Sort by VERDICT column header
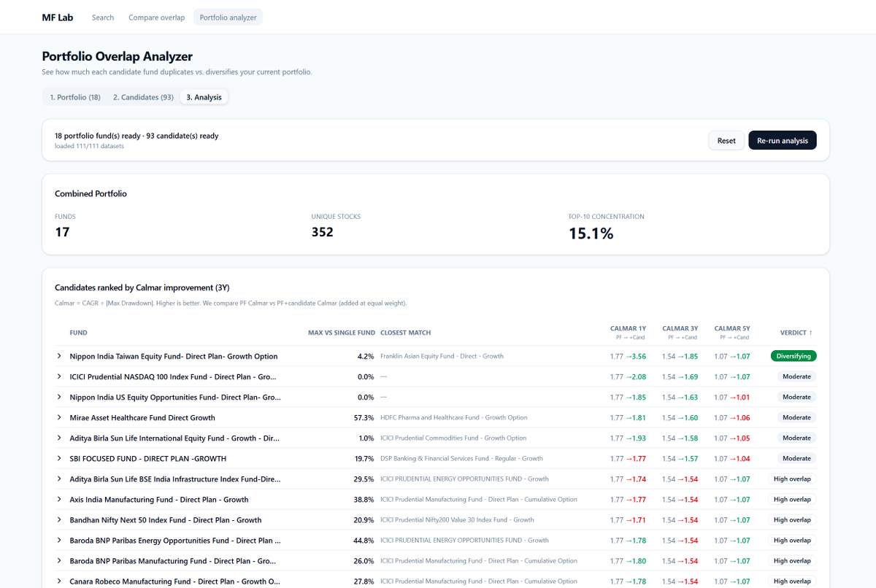This screenshot has height=588, width=876. click(x=796, y=333)
